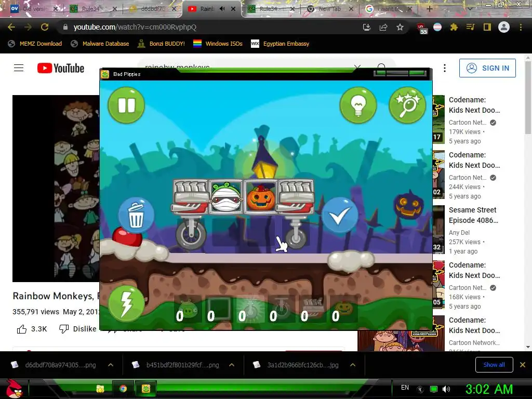
Task: Open options for 3a1d2b966bfc126cb jpg download
Action: 353,365
